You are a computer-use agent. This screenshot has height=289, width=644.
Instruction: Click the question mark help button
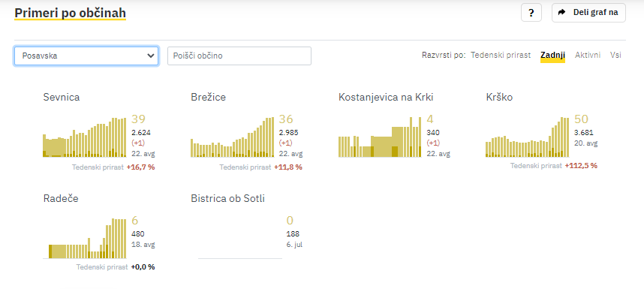click(x=531, y=13)
